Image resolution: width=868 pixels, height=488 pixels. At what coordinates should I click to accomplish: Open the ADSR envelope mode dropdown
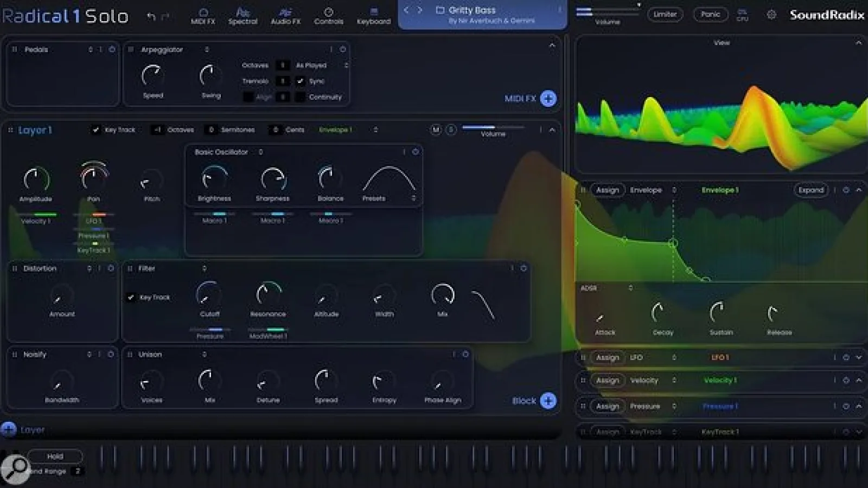point(630,288)
